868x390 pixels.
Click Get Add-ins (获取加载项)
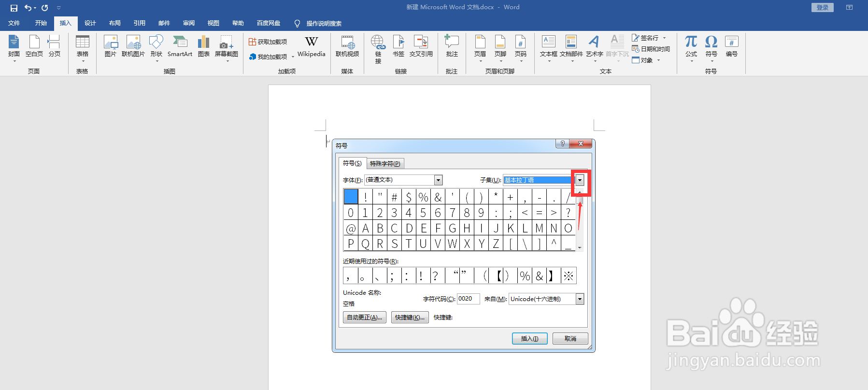point(268,42)
